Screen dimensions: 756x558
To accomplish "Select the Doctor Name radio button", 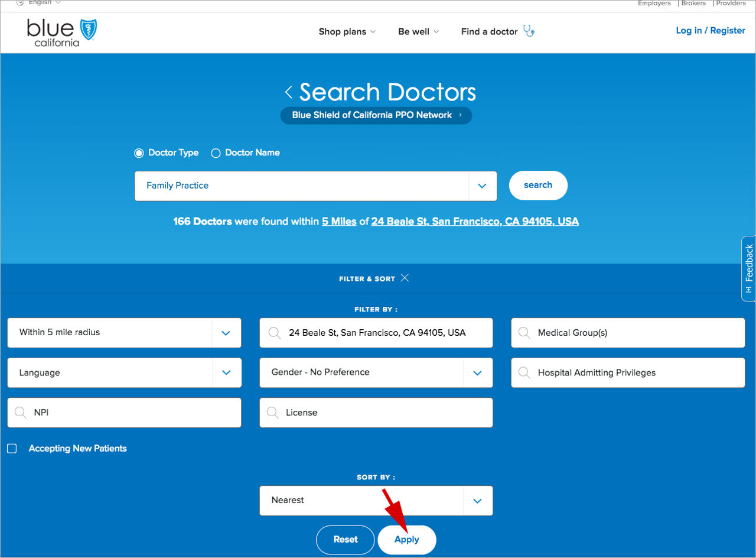I will tap(216, 153).
